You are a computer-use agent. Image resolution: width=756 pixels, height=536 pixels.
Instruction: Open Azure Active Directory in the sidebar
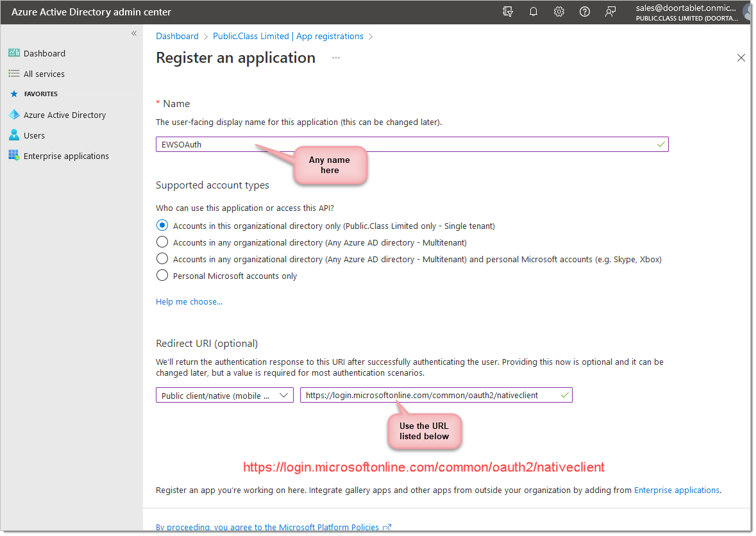tap(65, 115)
